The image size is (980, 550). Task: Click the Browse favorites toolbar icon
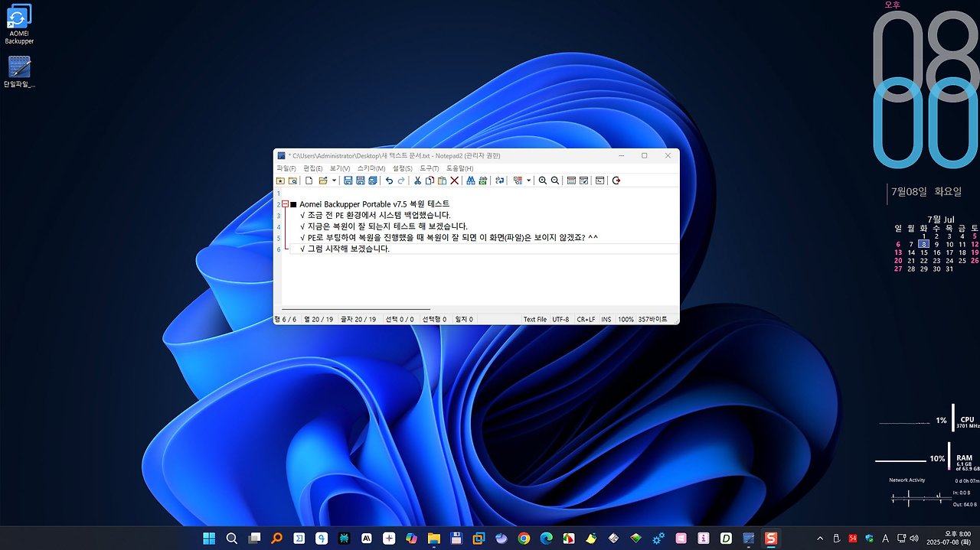[x=292, y=181]
